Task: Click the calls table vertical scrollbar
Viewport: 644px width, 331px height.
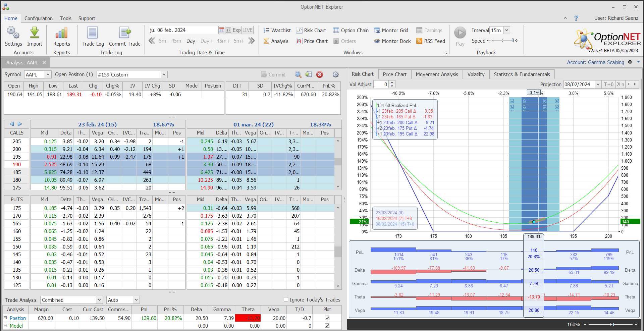Action: click(338, 164)
